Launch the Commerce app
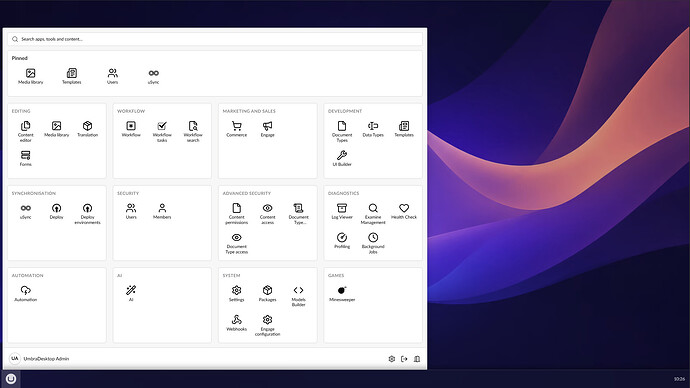Image resolution: width=690 pixels, height=388 pixels. pos(237,129)
